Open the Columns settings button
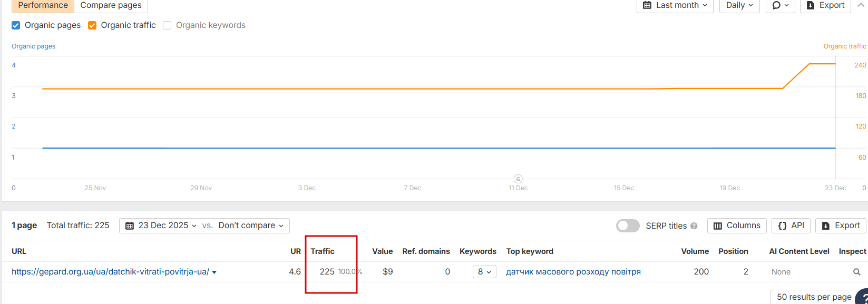Image resolution: width=868 pixels, height=304 pixels. point(736,225)
